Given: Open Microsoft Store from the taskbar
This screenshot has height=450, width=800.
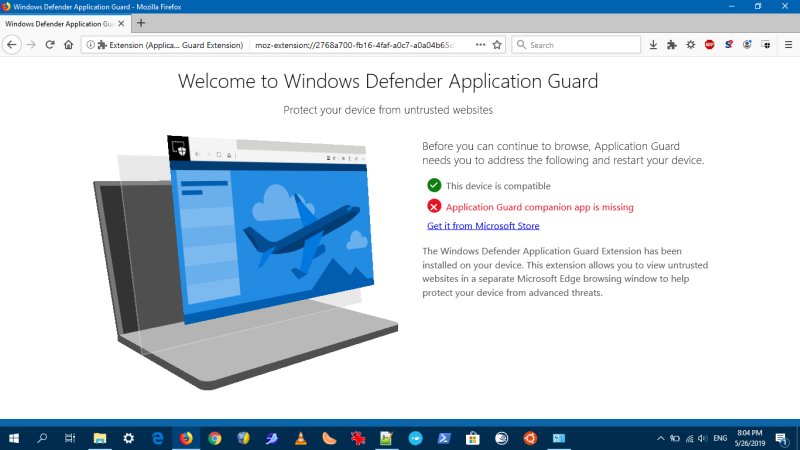Looking at the screenshot, I should pyautogui.click(x=472, y=438).
